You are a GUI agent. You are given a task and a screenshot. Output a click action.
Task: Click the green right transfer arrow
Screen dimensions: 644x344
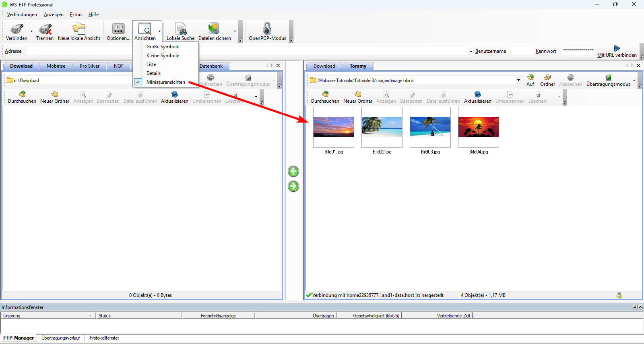(x=293, y=187)
